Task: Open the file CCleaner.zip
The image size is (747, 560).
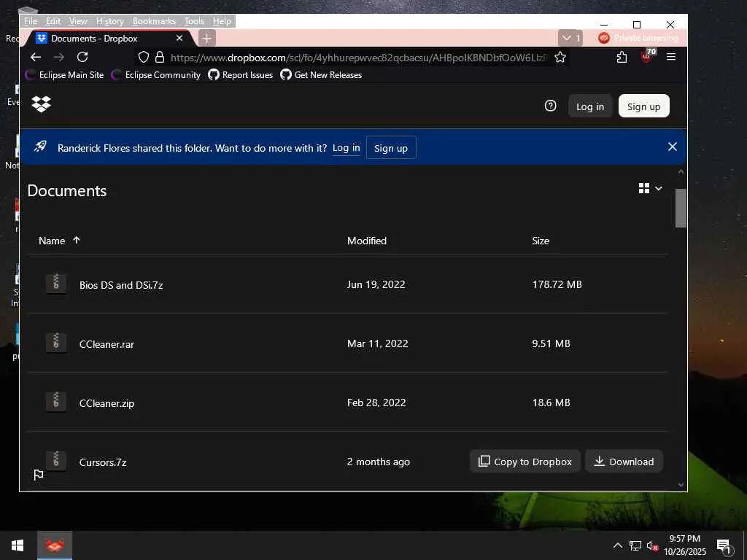Action: point(107,402)
